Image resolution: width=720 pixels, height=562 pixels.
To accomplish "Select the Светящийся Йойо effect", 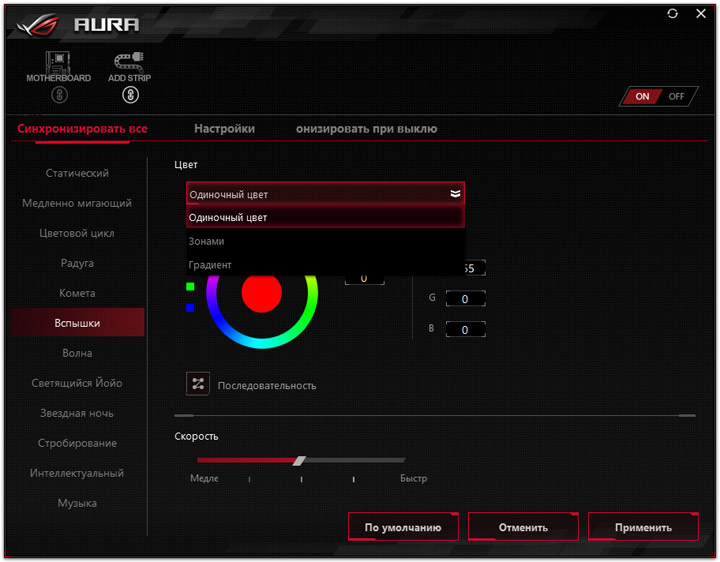I will tap(77, 383).
